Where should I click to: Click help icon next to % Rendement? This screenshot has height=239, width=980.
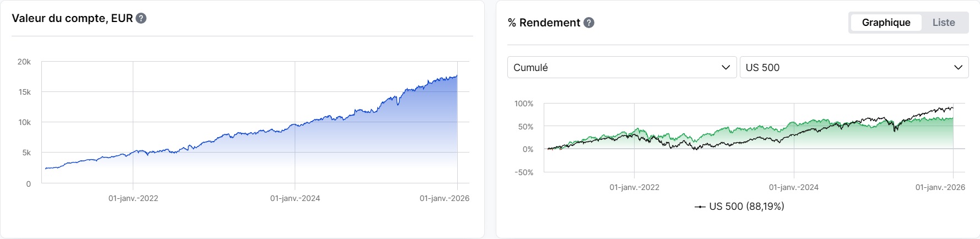[x=589, y=23]
